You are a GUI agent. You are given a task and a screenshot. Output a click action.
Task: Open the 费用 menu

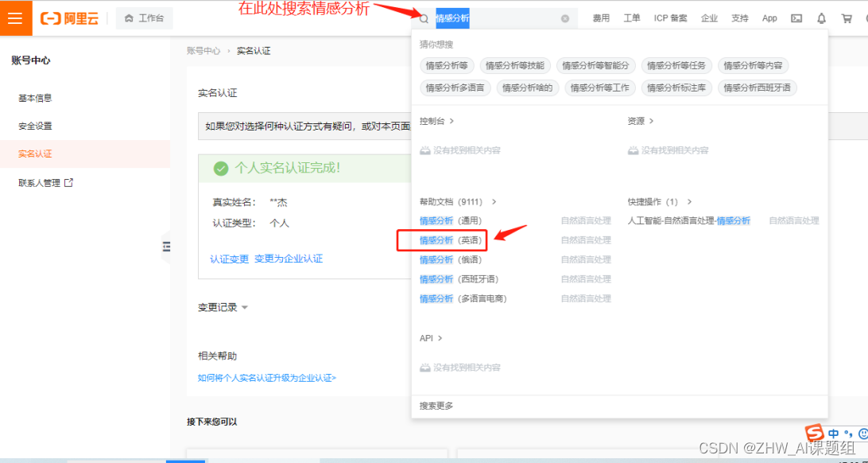pos(601,18)
